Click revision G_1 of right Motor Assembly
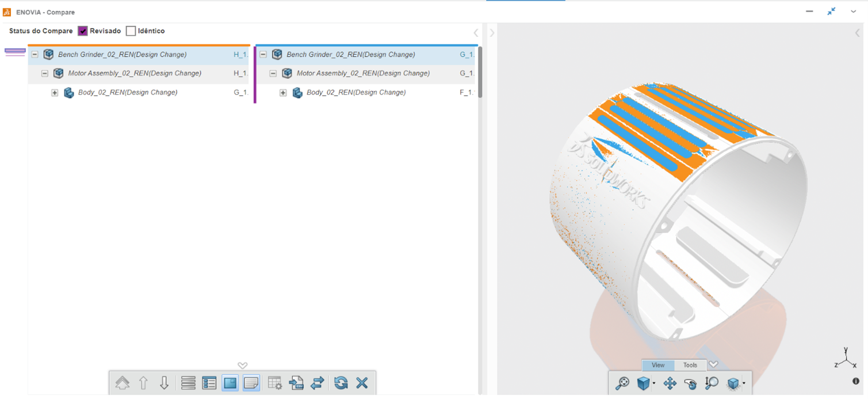The width and height of the screenshot is (868, 399). [x=467, y=74]
